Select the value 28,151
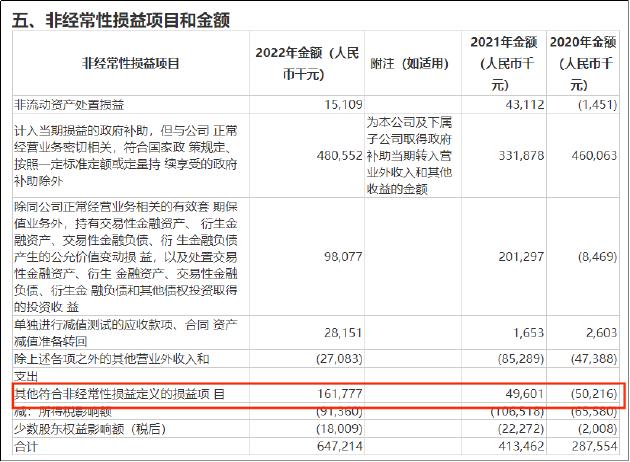The image size is (630, 462). pyautogui.click(x=343, y=333)
